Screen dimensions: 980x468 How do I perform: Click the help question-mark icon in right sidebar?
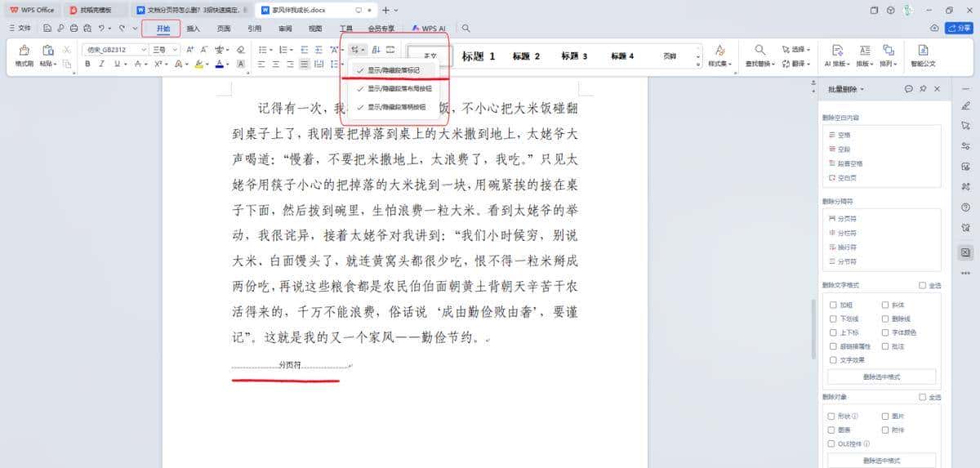pos(966,207)
